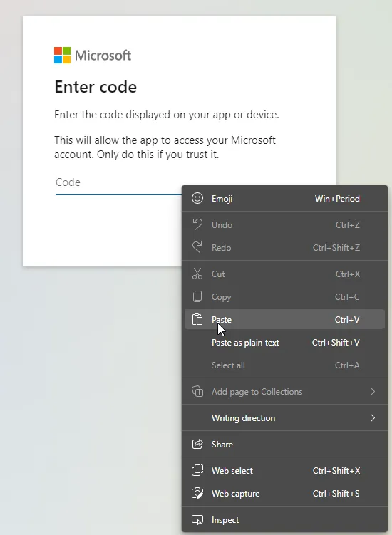Click the Ctrl+A shortcut text
The width and height of the screenshot is (392, 535).
pos(347,365)
